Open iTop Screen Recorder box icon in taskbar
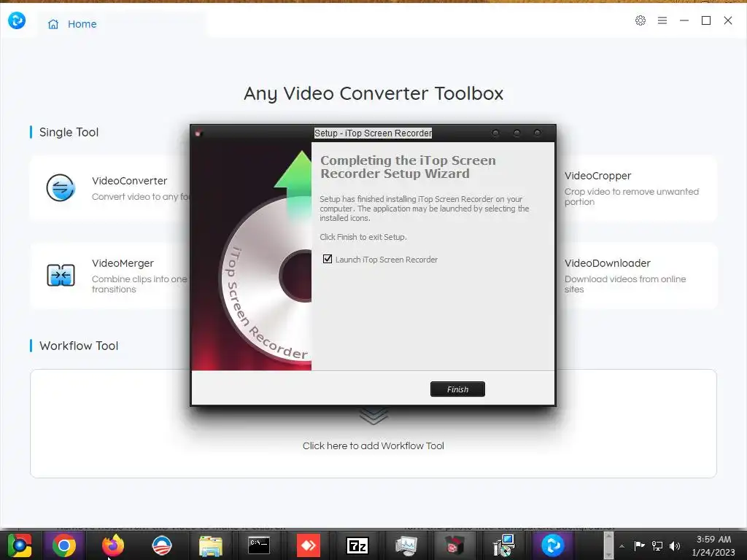Screen dimensions: 747x560 tap(454, 545)
